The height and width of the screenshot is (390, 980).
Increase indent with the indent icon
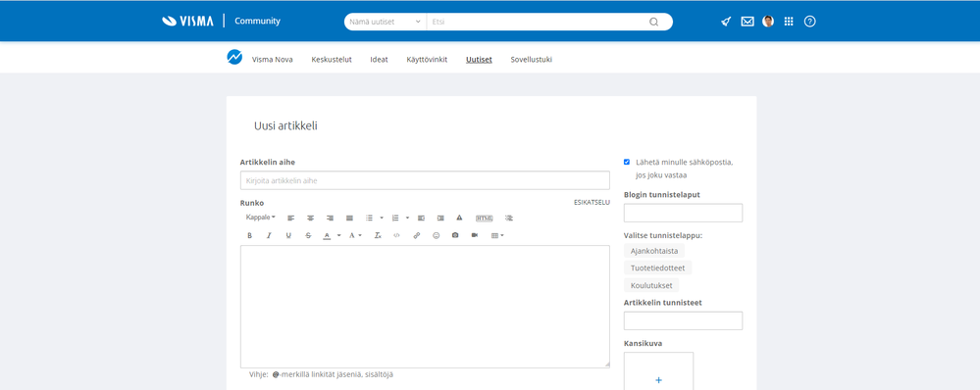[x=440, y=218]
